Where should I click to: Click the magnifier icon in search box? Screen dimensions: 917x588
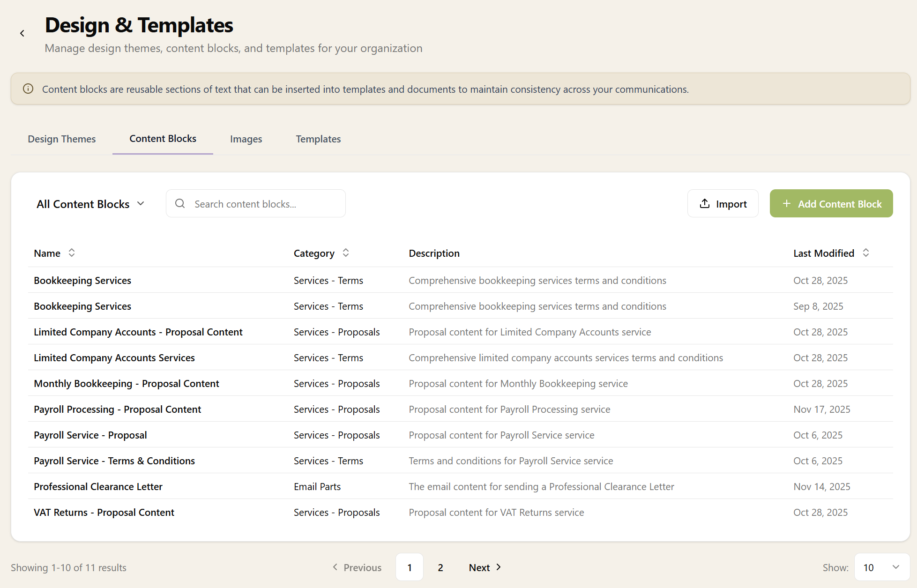(x=180, y=203)
